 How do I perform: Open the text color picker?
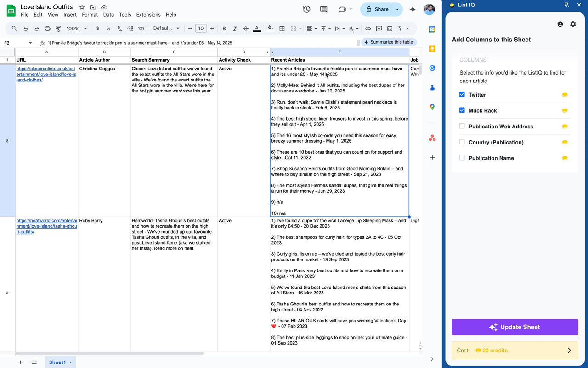pos(257,29)
